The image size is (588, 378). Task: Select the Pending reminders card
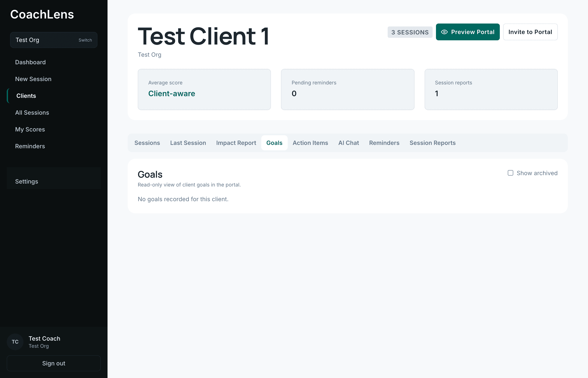[348, 89]
